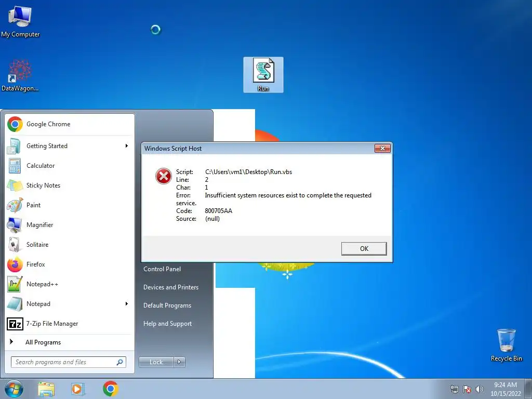Open Windows Explorer from taskbar
Viewport: 532px width, 399px height.
click(46, 389)
